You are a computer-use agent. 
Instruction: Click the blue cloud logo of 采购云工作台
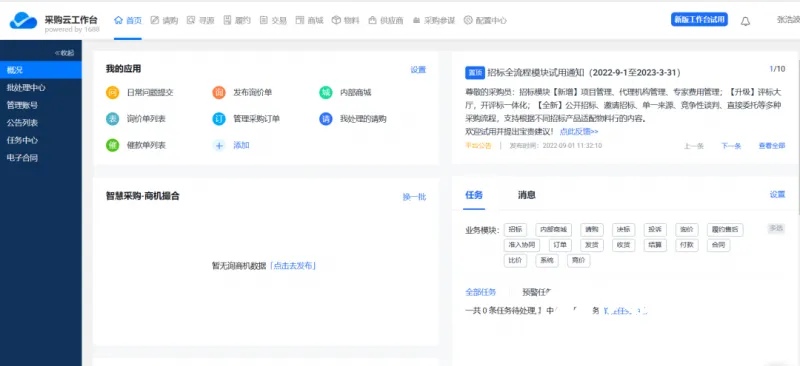pos(23,20)
